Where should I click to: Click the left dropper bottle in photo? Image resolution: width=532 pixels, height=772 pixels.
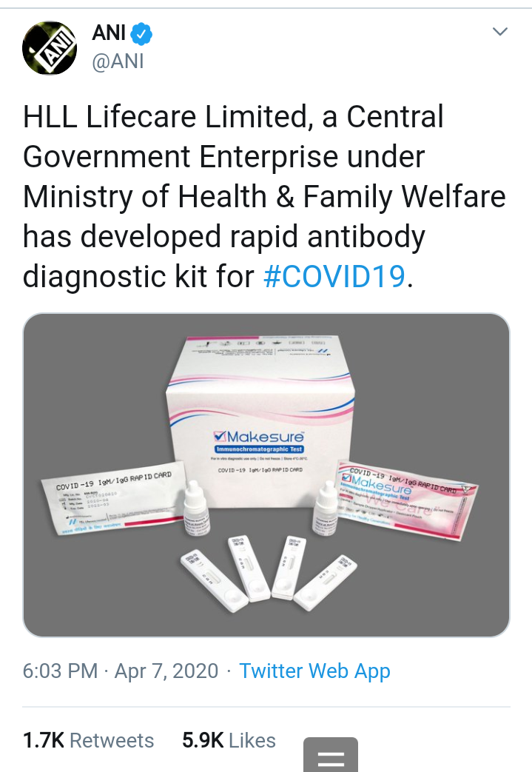[196, 508]
